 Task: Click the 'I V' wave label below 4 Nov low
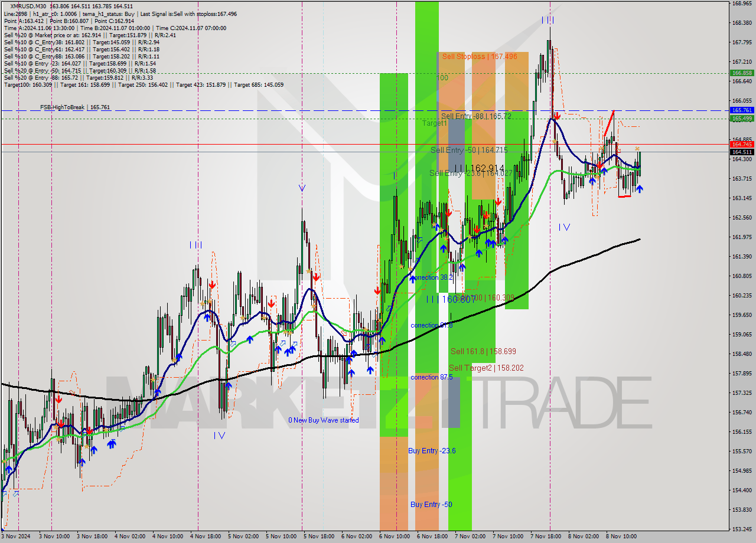click(x=219, y=436)
